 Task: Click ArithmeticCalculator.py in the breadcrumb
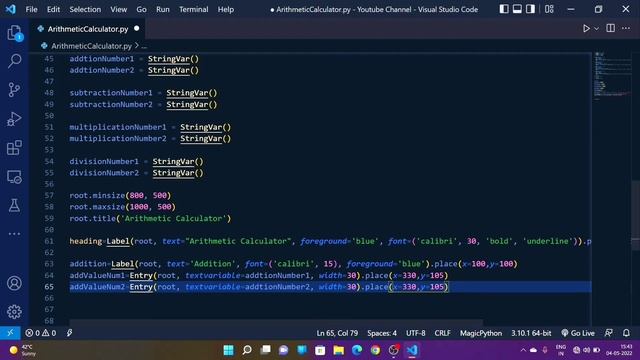(x=91, y=46)
